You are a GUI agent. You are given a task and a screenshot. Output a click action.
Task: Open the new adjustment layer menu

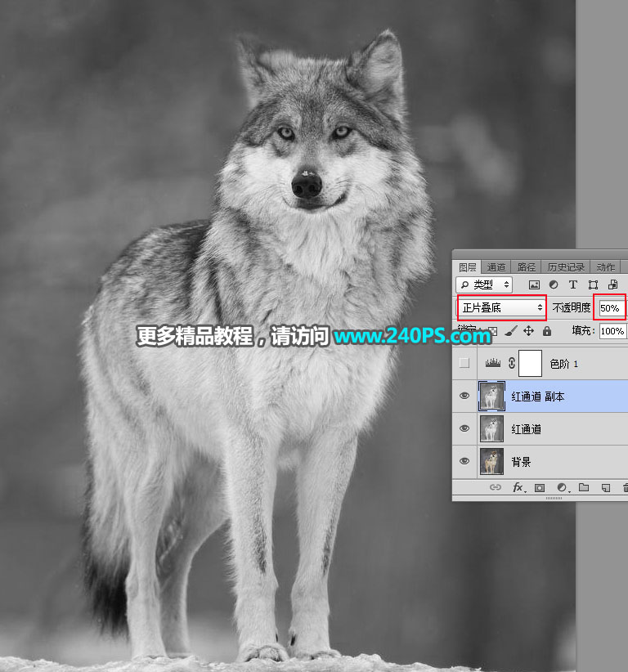tap(562, 487)
